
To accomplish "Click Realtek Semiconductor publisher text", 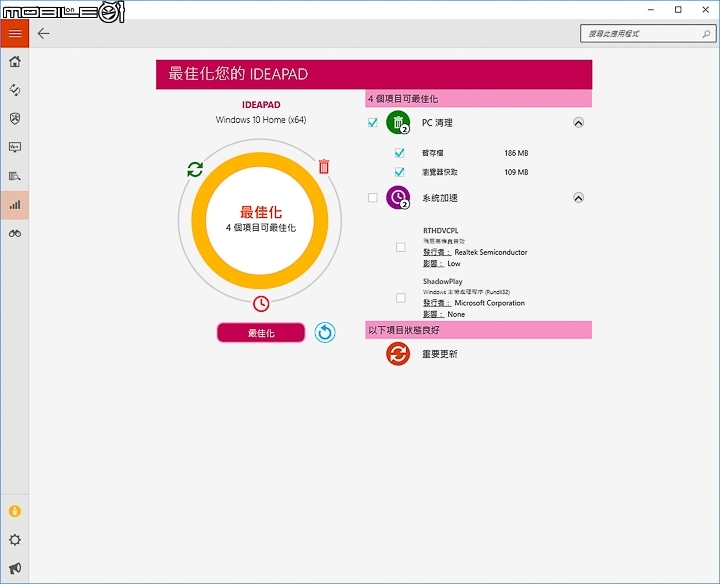I will [491, 252].
